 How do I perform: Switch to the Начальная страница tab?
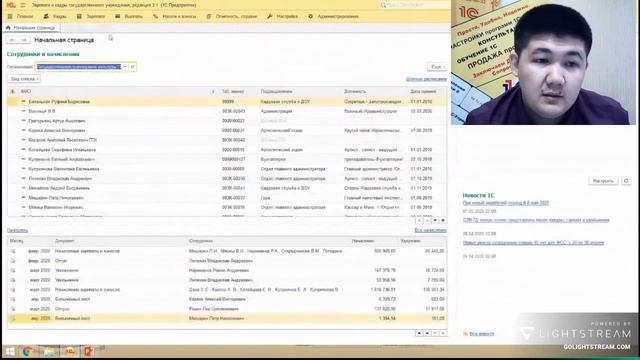tap(31, 28)
